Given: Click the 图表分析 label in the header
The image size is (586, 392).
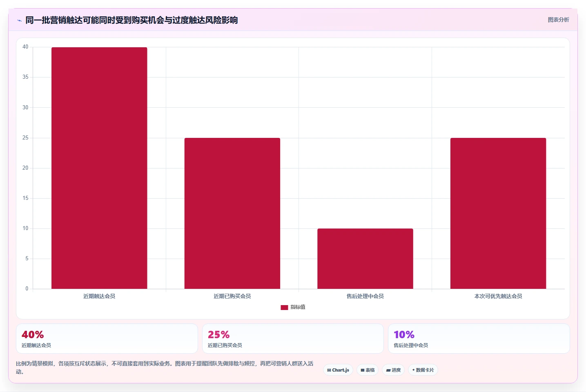Looking at the screenshot, I should tap(558, 20).
